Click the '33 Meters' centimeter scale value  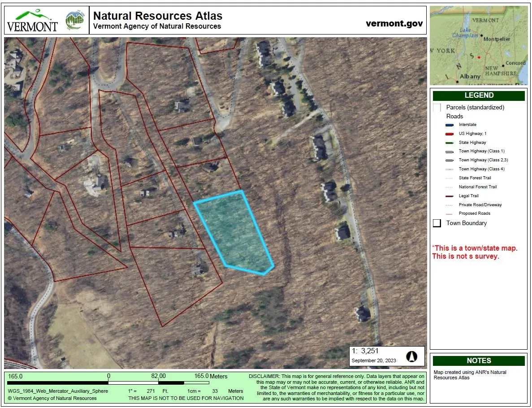point(227,391)
